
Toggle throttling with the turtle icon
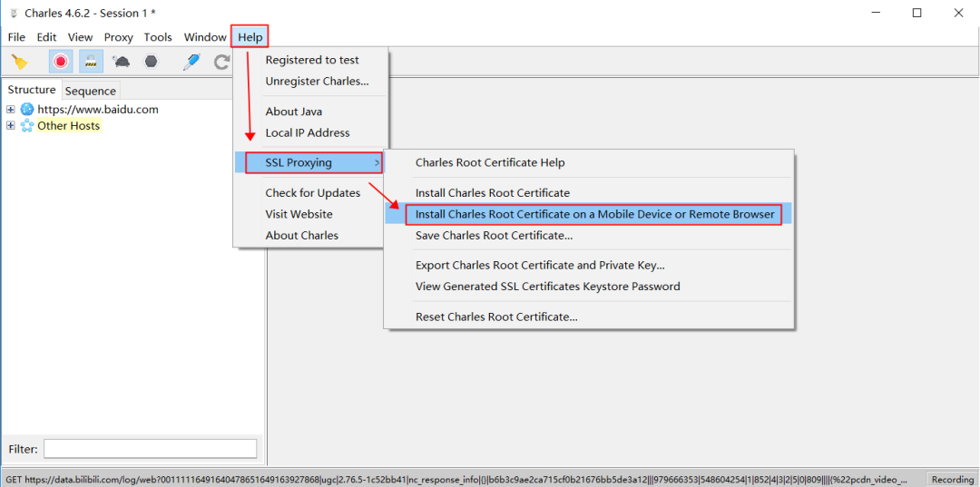pyautogui.click(x=121, y=62)
